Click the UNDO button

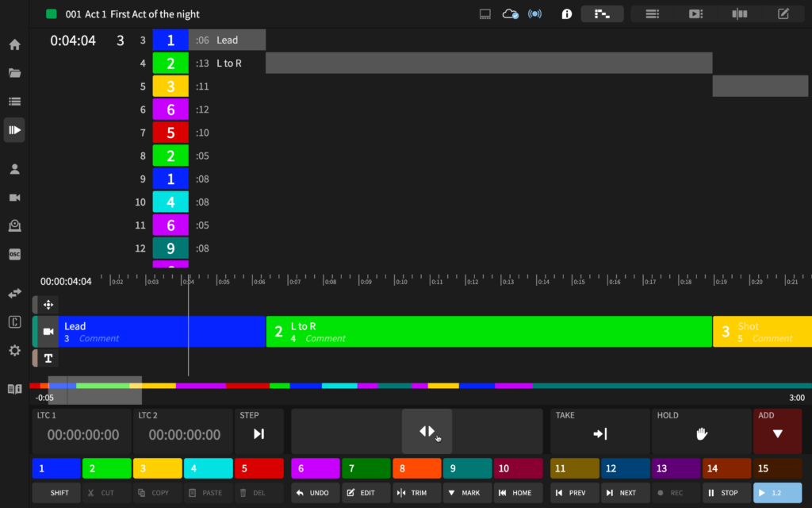click(316, 493)
